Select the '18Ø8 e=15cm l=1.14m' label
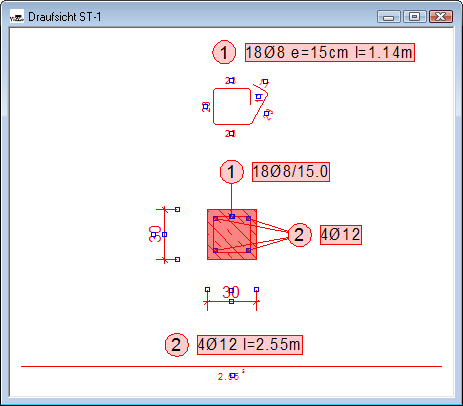The image size is (463, 406). click(330, 52)
